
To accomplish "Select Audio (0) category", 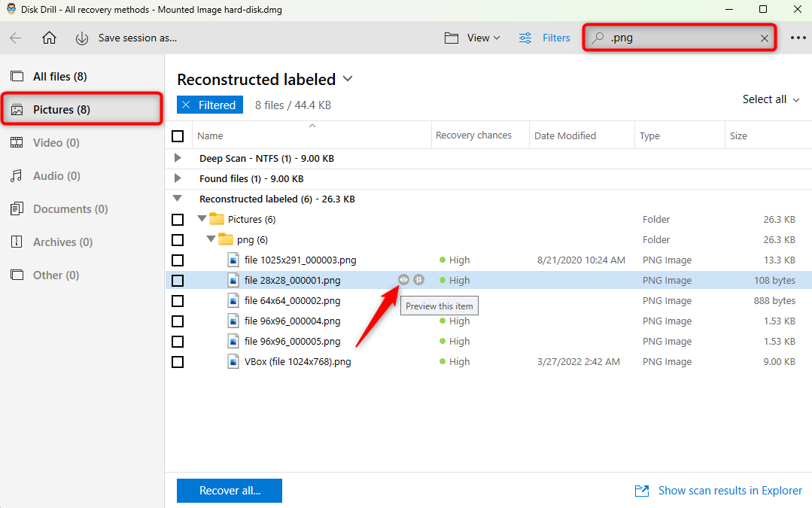I will (82, 175).
